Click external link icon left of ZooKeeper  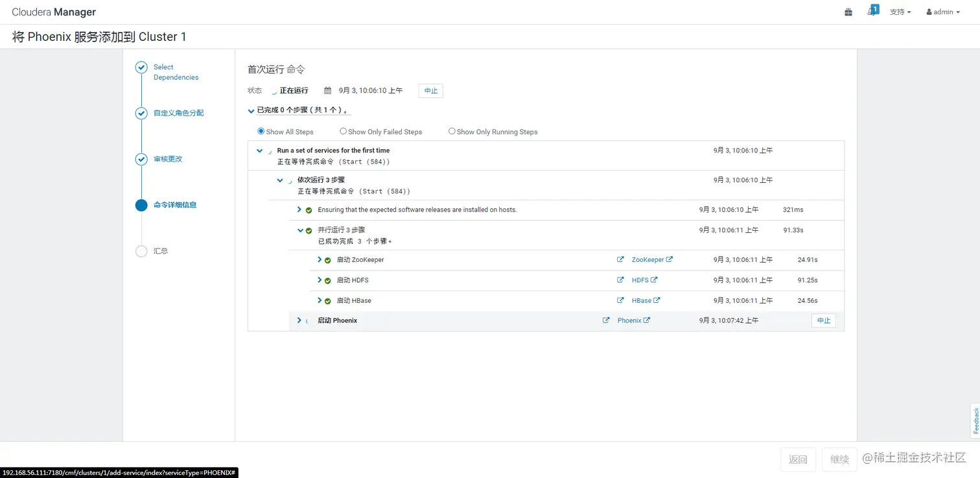(x=620, y=259)
